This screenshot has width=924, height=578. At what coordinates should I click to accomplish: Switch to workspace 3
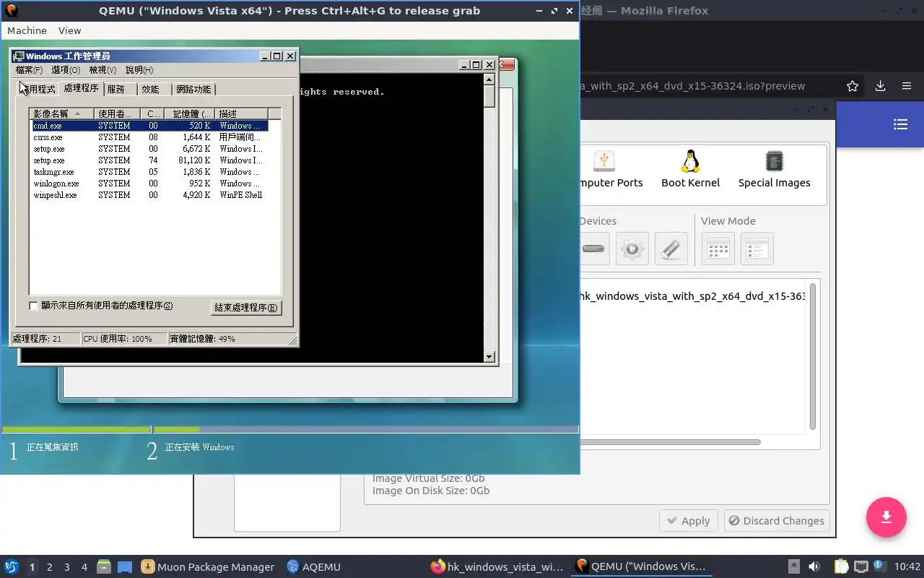[x=67, y=567]
